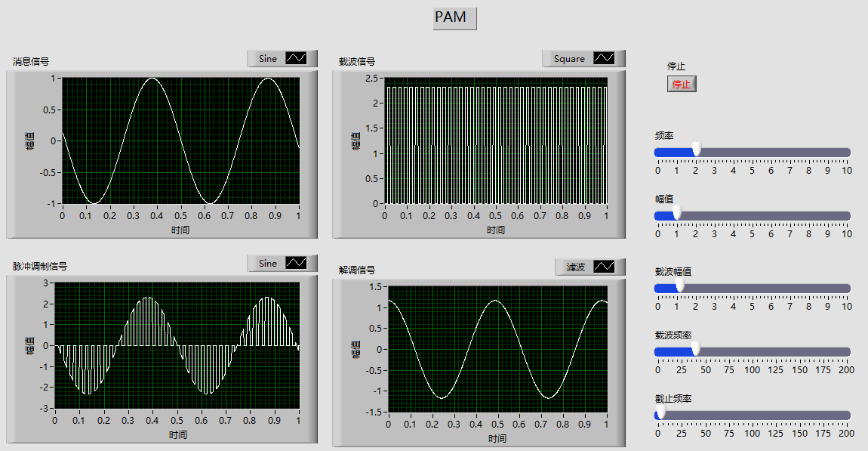Click the 载波频率 slider thumb

(696, 349)
